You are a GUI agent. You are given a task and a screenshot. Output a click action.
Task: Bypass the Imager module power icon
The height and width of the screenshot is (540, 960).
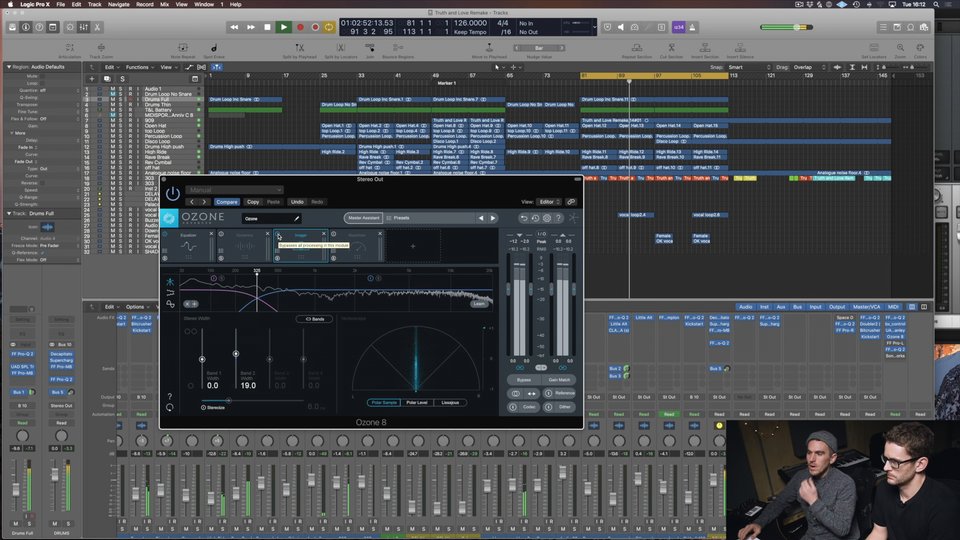coord(277,234)
